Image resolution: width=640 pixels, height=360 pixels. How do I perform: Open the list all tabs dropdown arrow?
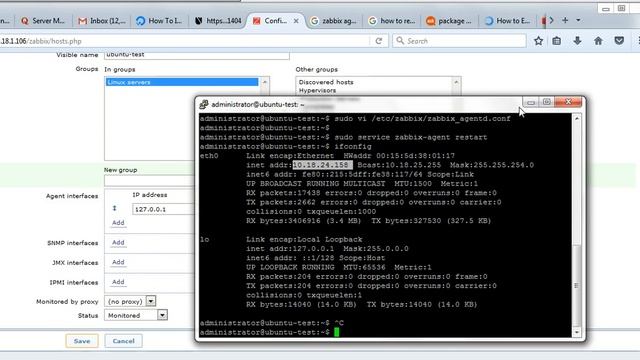578,20
